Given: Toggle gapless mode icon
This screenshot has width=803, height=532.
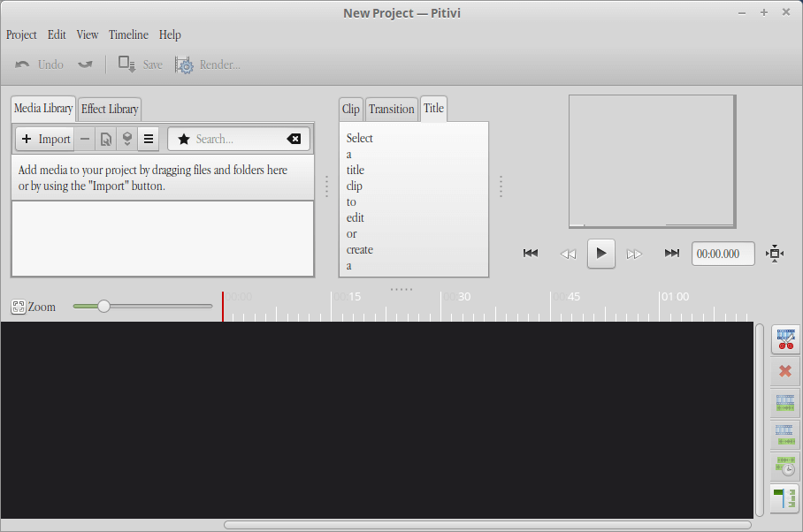Looking at the screenshot, I should click(x=785, y=498).
